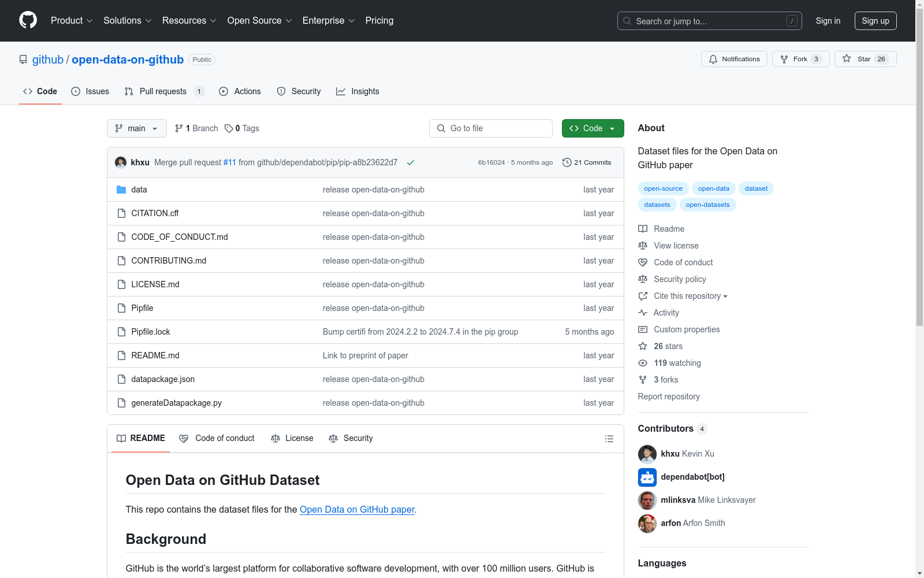Click the repository icon beside github owner

[23, 60]
